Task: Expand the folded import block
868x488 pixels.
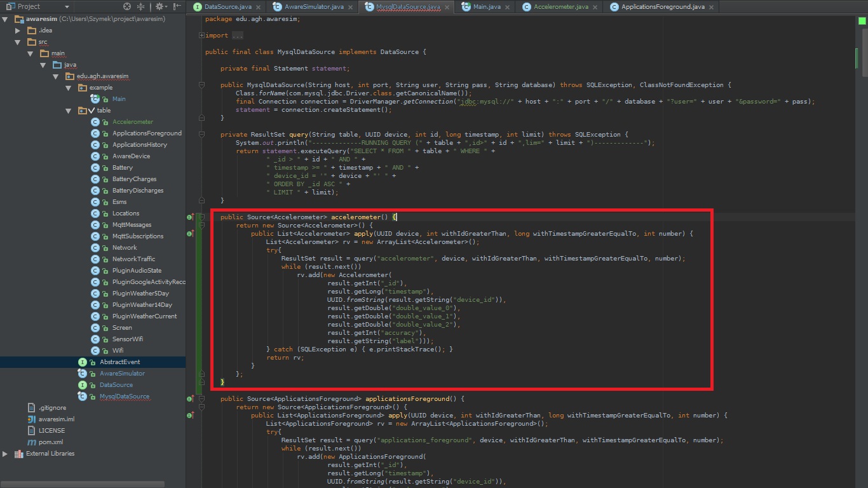Action: (x=202, y=36)
